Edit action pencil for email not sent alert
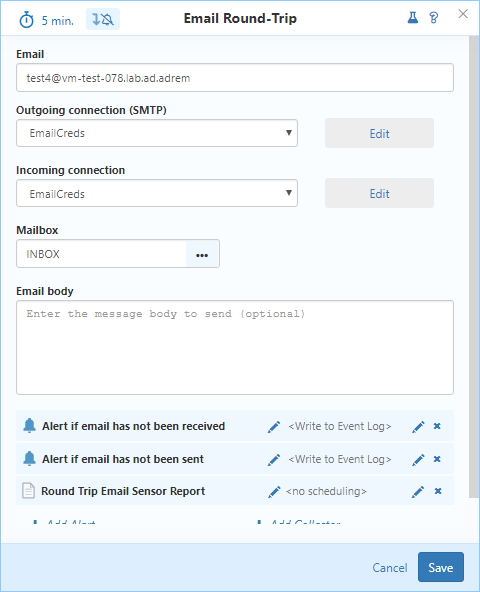The height and width of the screenshot is (592, 480). click(x=418, y=460)
